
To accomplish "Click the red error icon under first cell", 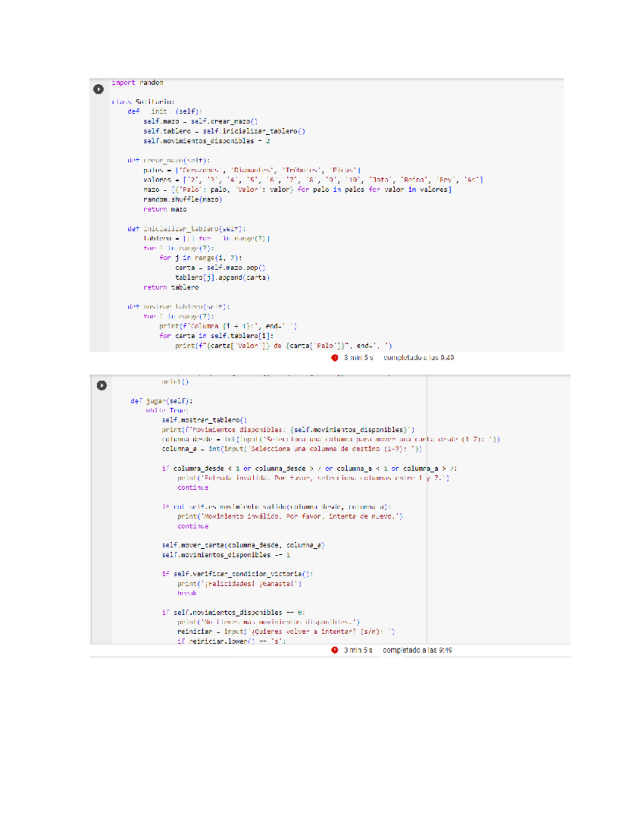I will (x=334, y=358).
